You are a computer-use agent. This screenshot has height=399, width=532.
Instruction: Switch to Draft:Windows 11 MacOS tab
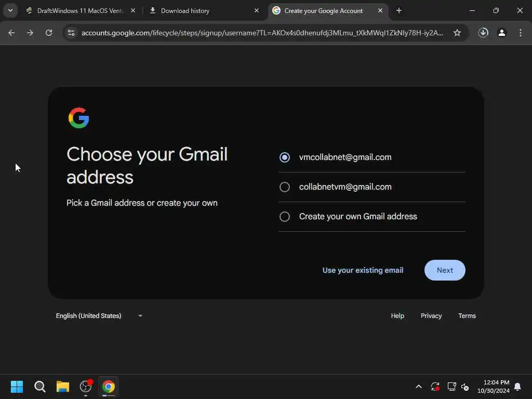point(79,11)
